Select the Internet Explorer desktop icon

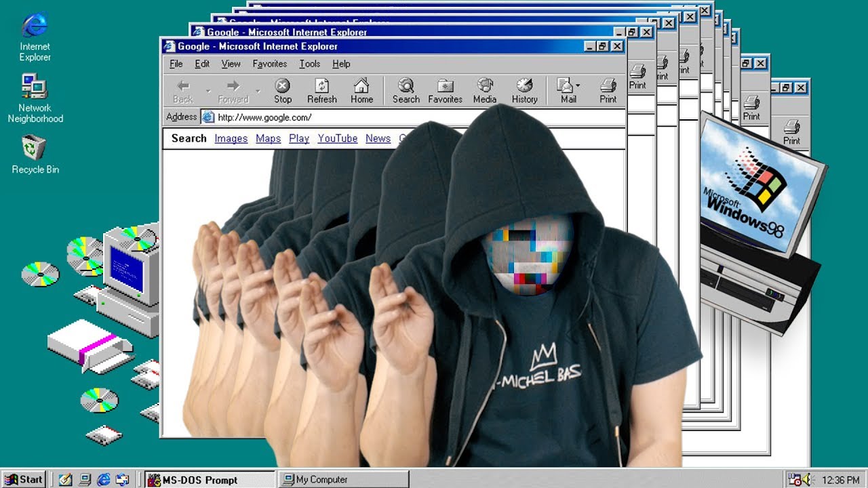pos(35,37)
